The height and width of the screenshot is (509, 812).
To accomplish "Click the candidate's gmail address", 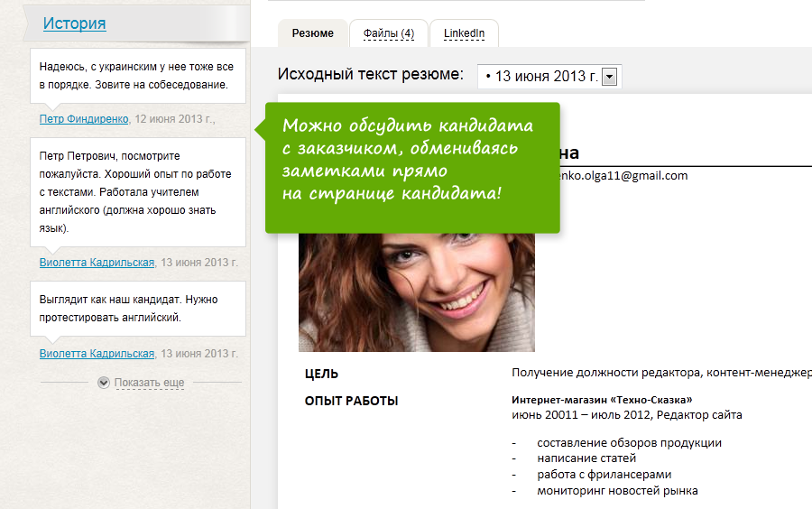I will [623, 176].
